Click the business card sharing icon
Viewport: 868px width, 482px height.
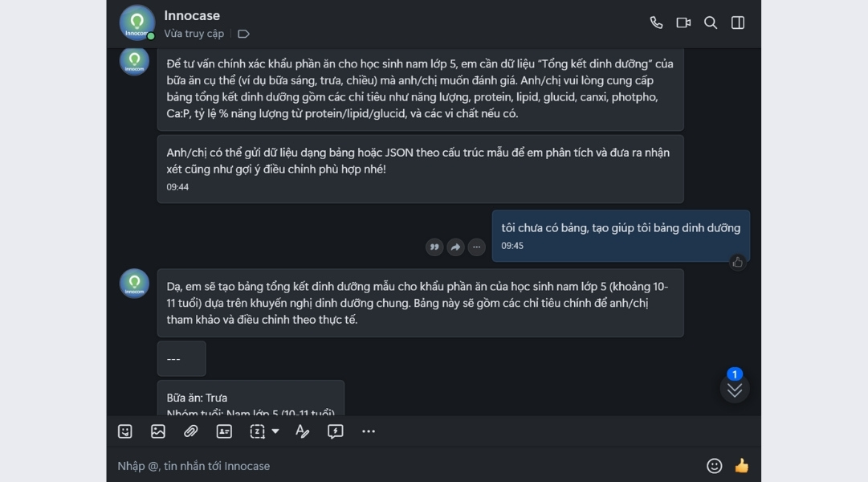pos(223,431)
